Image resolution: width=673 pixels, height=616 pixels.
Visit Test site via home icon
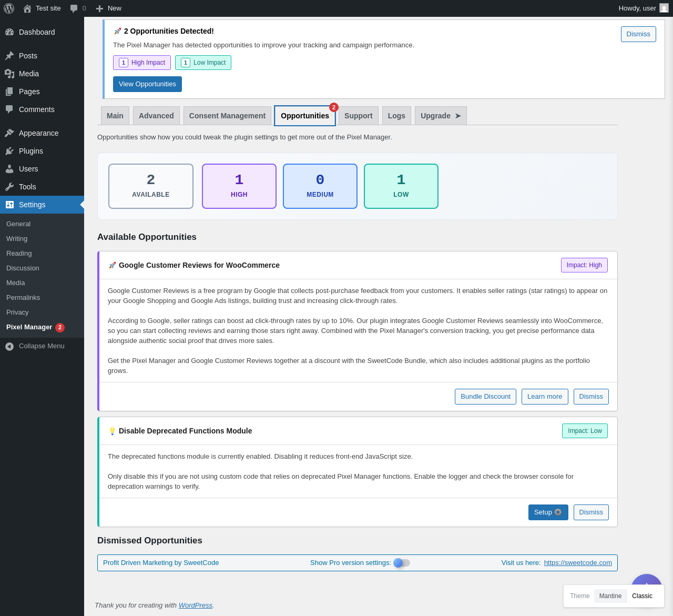click(x=27, y=8)
